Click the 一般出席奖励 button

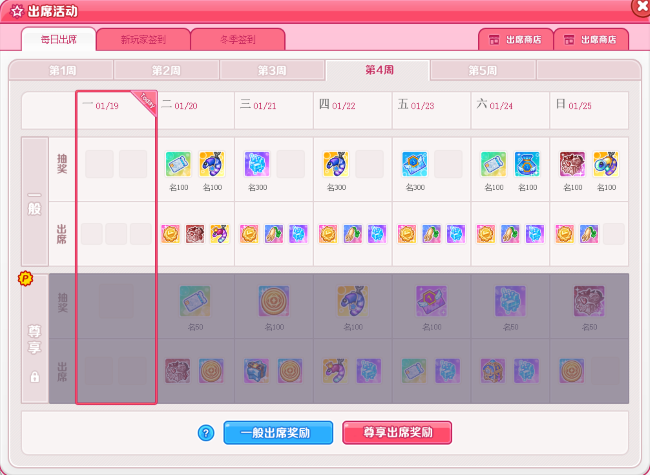tap(278, 433)
